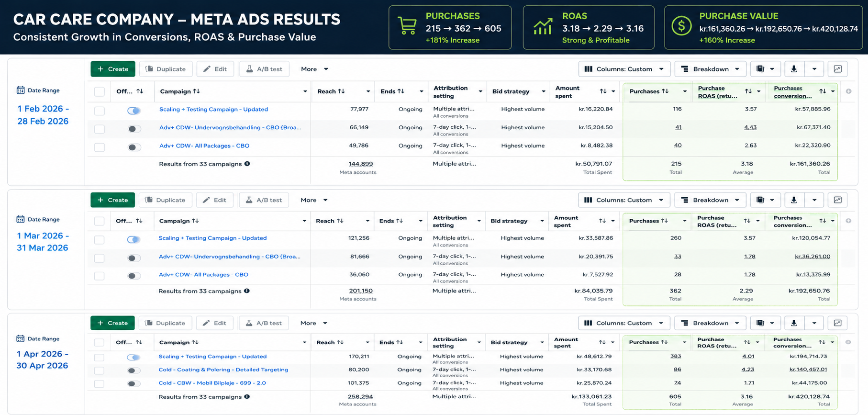Click Duplicate button in March panel
Viewport: 868px width, 415px height.
pyautogui.click(x=165, y=200)
